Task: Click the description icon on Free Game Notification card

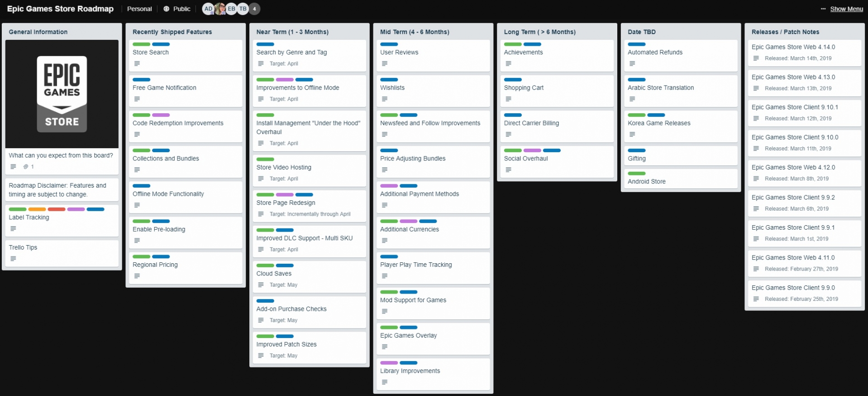Action: point(137,99)
